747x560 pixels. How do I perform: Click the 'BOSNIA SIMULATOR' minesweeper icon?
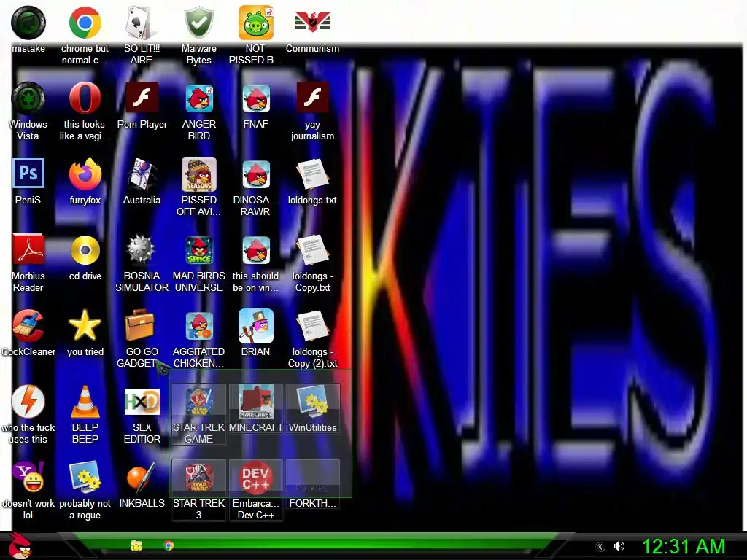142,250
